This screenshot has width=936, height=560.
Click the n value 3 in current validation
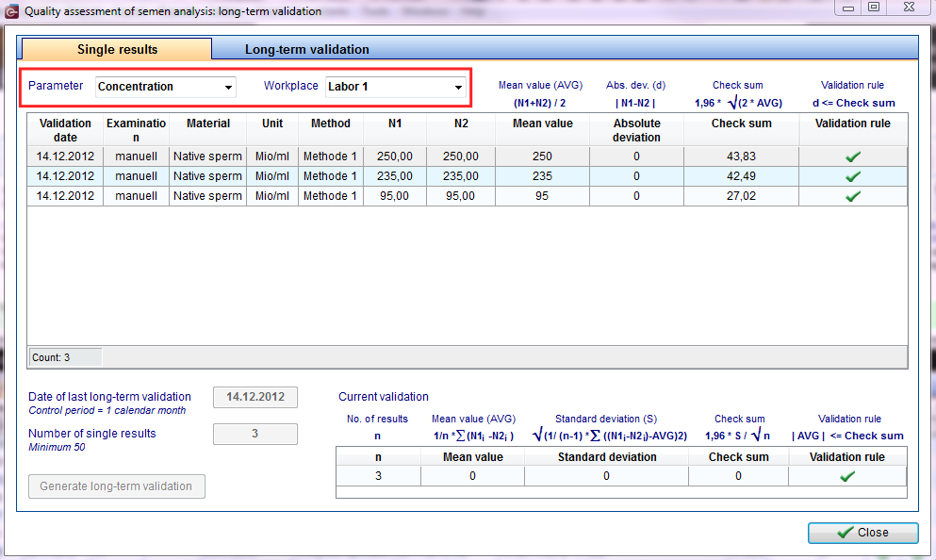(x=379, y=476)
